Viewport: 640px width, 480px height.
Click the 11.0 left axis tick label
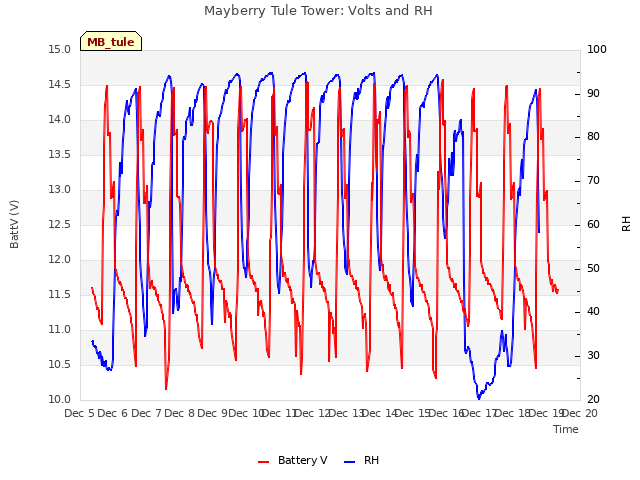(60, 330)
